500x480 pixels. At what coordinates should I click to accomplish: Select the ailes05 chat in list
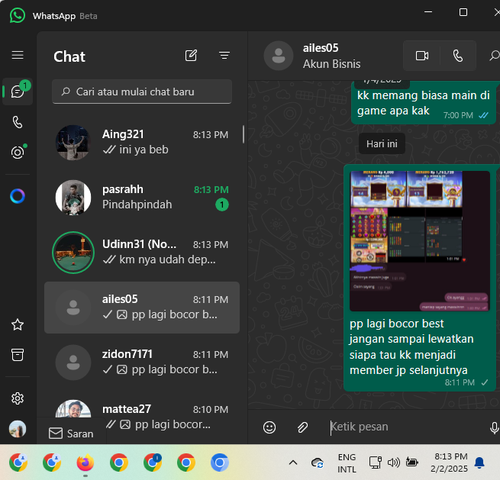pos(142,307)
